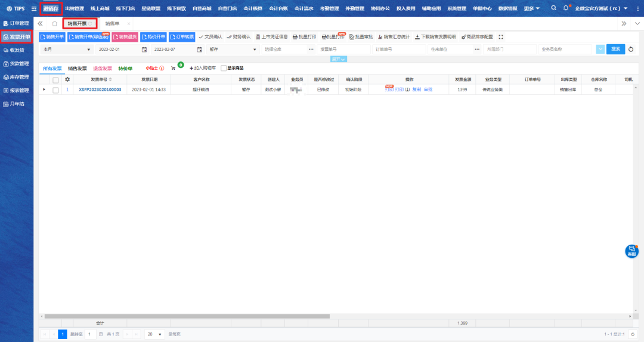Open the notification bell

pyautogui.click(x=566, y=8)
